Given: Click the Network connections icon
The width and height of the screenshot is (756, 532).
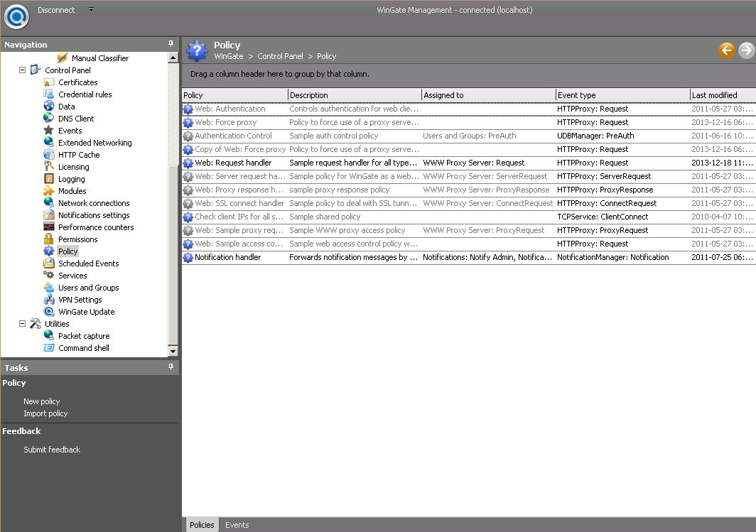Looking at the screenshot, I should pos(49,202).
